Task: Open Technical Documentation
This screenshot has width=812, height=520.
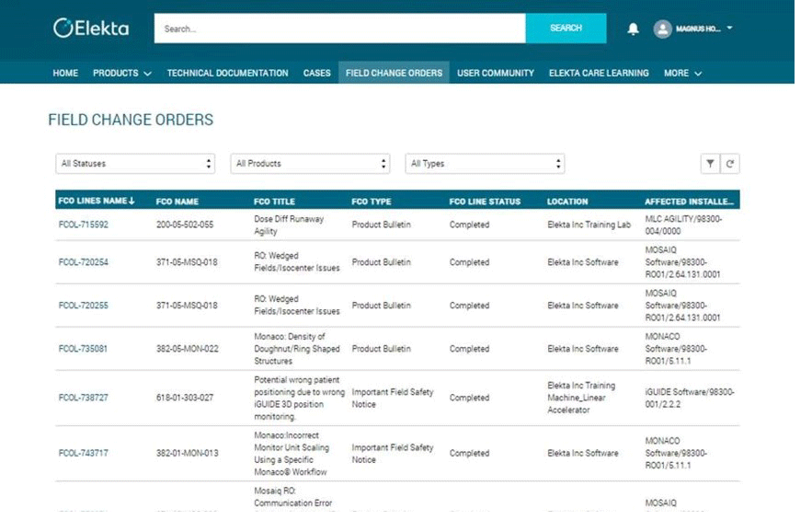Action: (227, 73)
